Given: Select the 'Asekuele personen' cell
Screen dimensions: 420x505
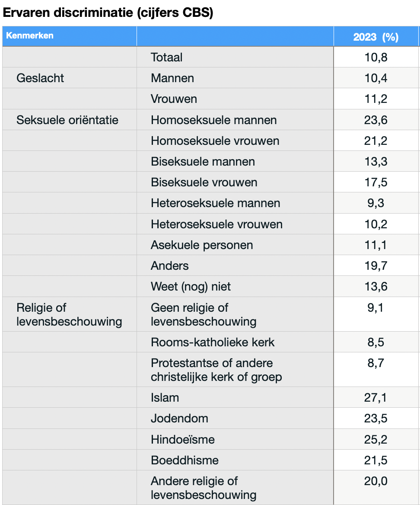Looking at the screenshot, I should point(202,245).
